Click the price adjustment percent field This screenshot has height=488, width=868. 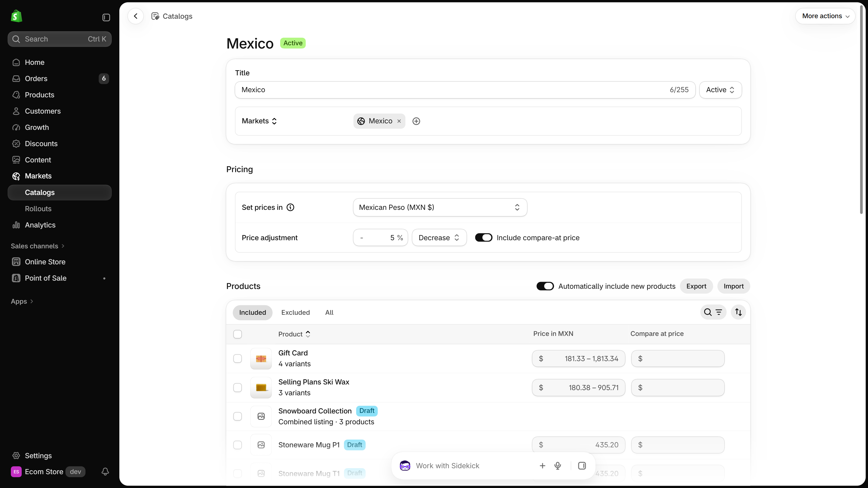coord(380,238)
